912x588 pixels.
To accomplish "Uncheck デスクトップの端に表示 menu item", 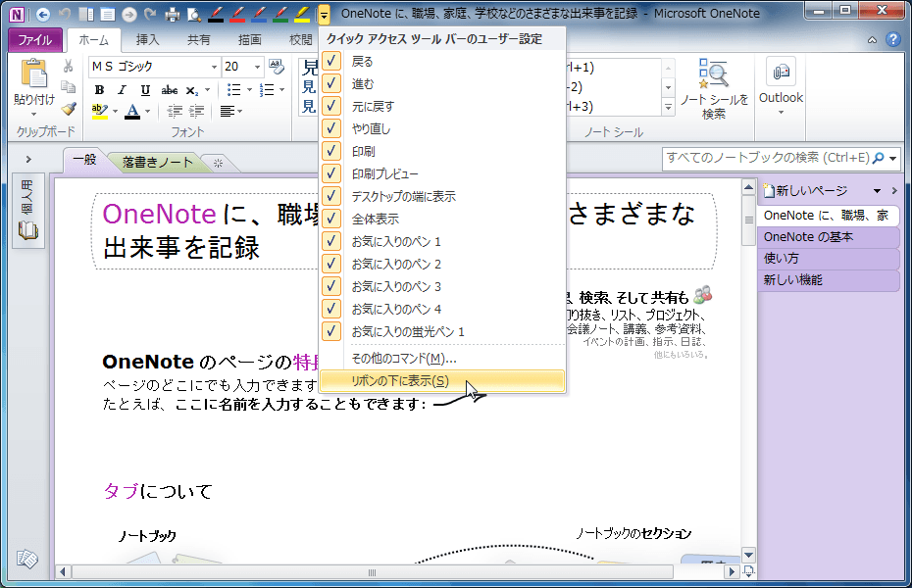I will coord(331,196).
